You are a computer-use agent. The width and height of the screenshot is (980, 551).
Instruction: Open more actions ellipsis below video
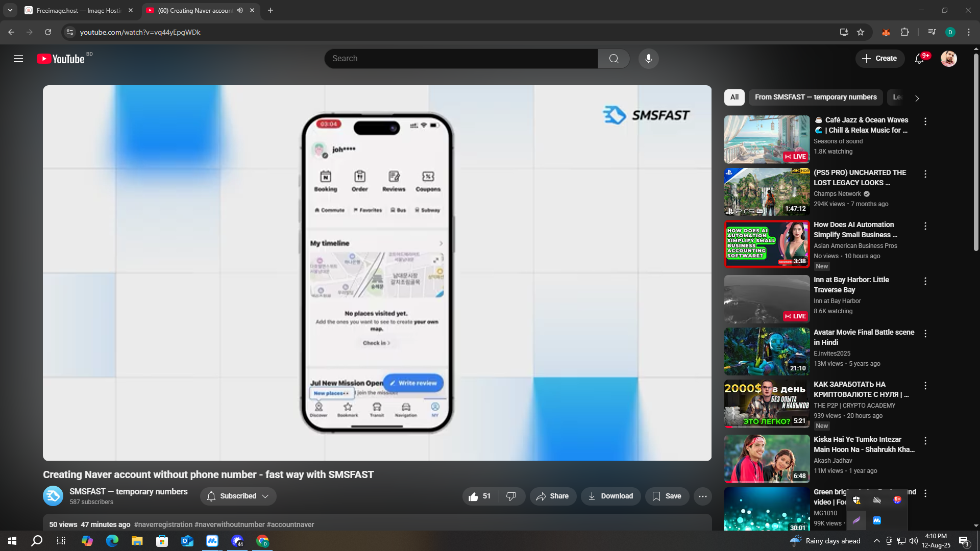703,496
